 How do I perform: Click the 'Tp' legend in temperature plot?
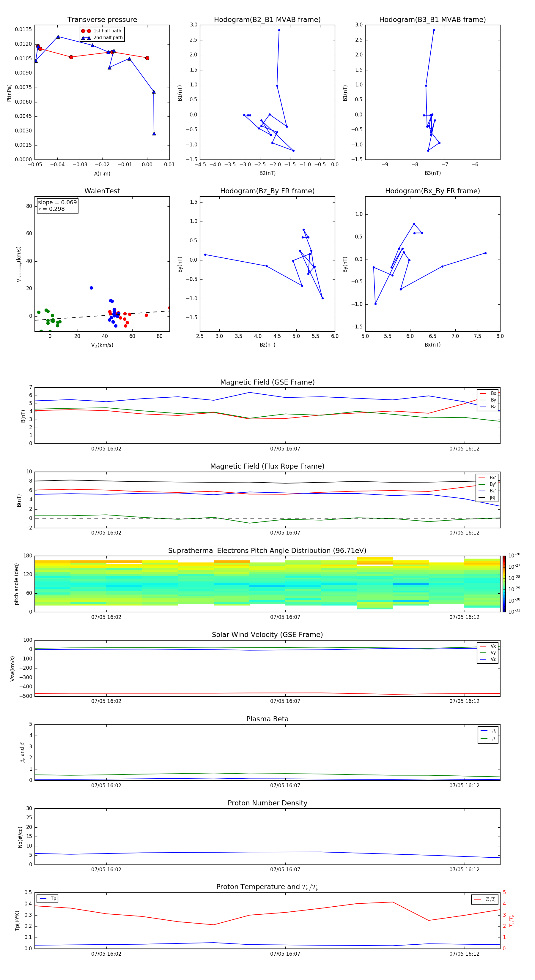(x=48, y=899)
